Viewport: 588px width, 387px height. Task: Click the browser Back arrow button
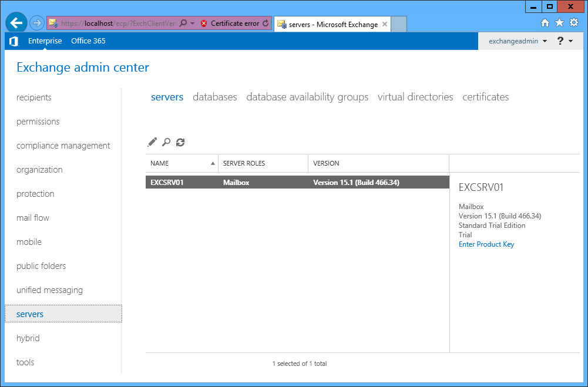16,23
